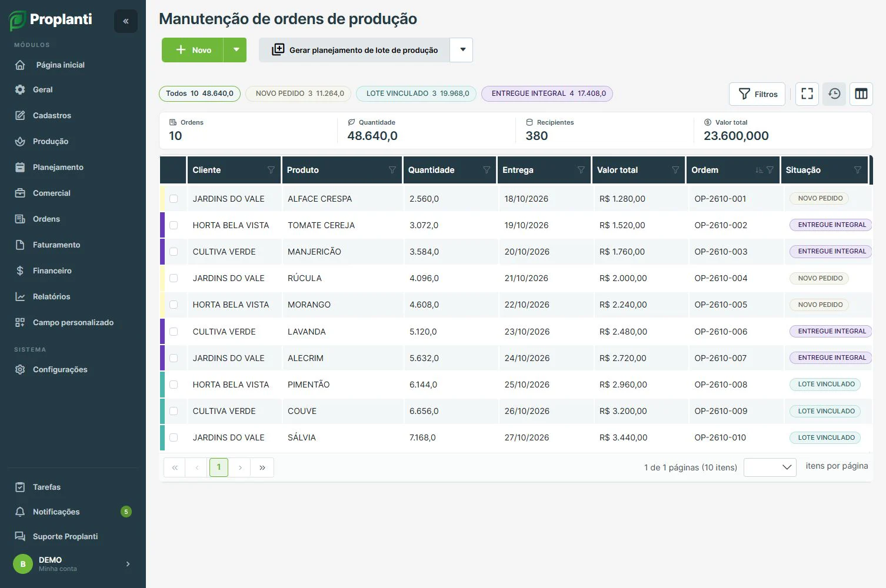Click the green Novo button
886x588 pixels.
[x=192, y=50]
